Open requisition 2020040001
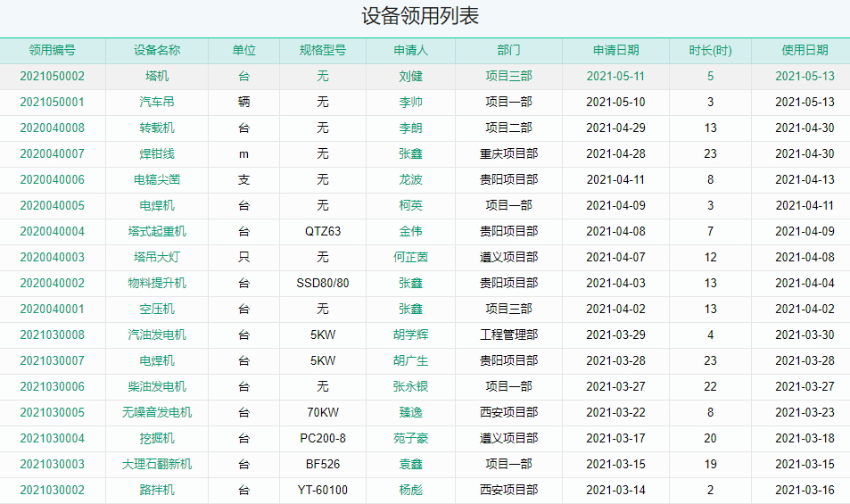This screenshot has height=504, width=850. click(52, 310)
